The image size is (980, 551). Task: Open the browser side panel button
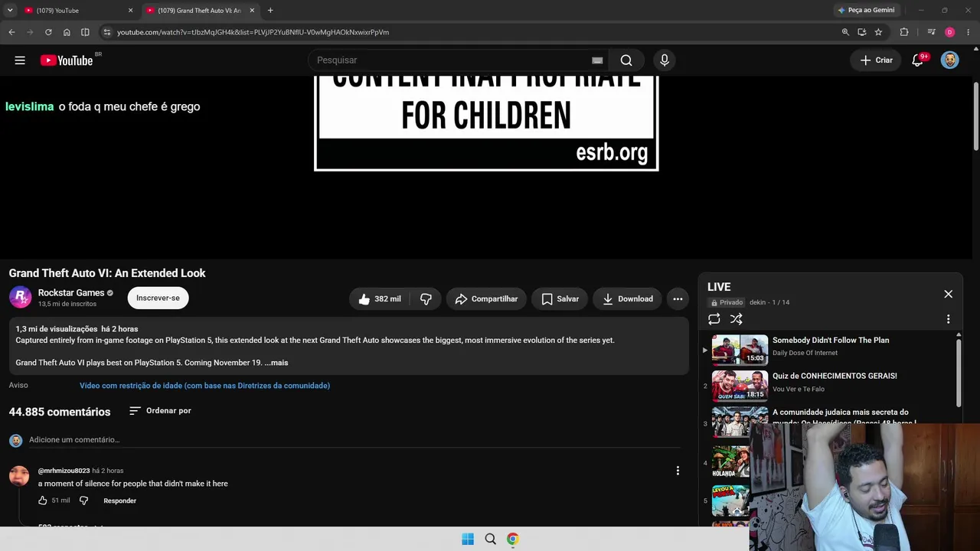click(85, 32)
